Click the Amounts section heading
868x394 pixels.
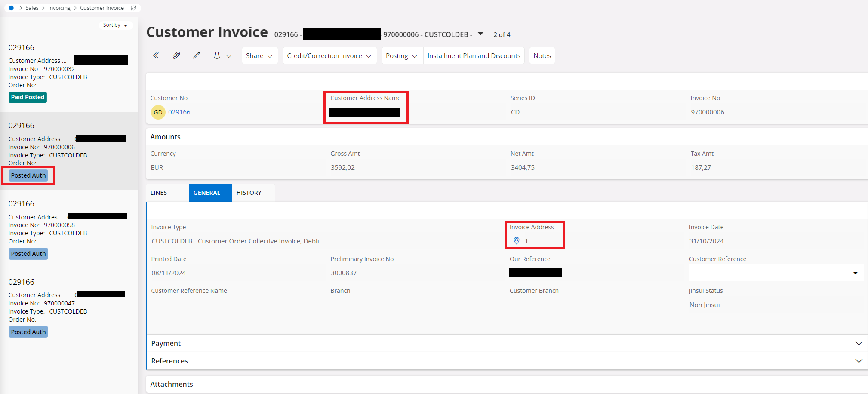166,137
